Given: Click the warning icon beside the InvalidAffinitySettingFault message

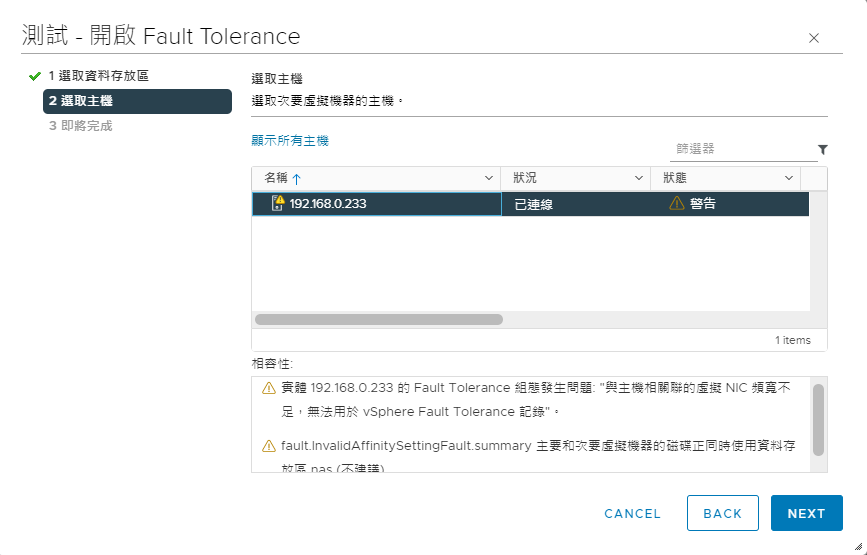Looking at the screenshot, I should [268, 446].
